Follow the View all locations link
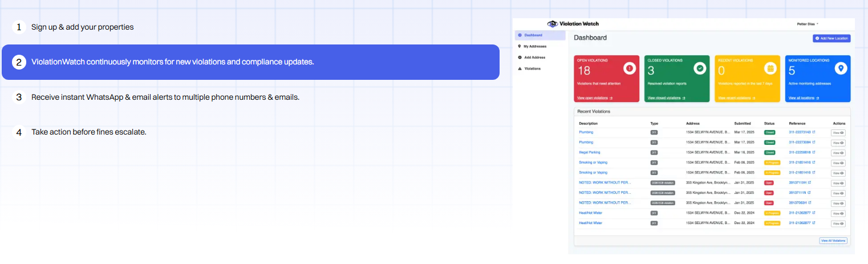 pyautogui.click(x=804, y=98)
